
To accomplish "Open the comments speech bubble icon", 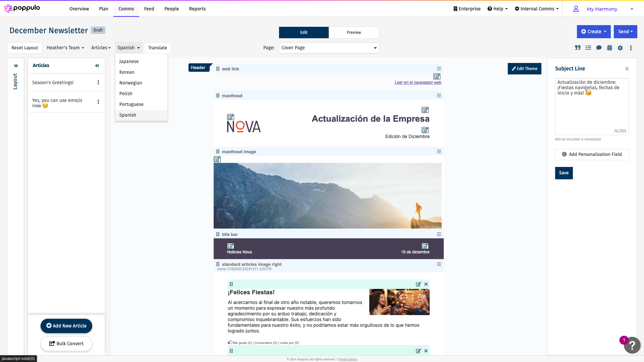I will 599,48.
